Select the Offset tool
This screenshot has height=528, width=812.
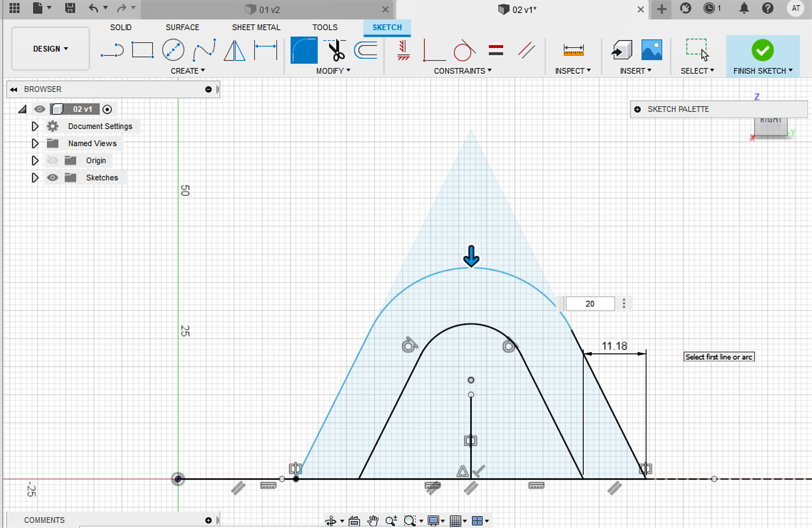click(366, 50)
